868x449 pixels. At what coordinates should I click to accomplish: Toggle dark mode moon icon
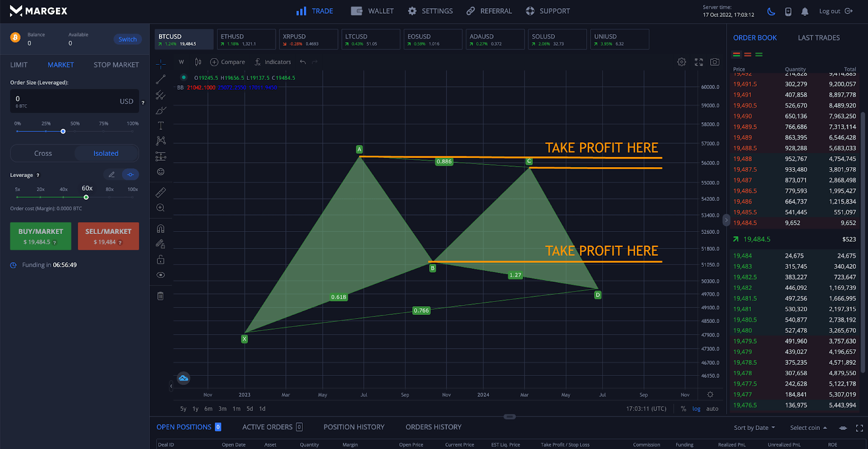771,11
